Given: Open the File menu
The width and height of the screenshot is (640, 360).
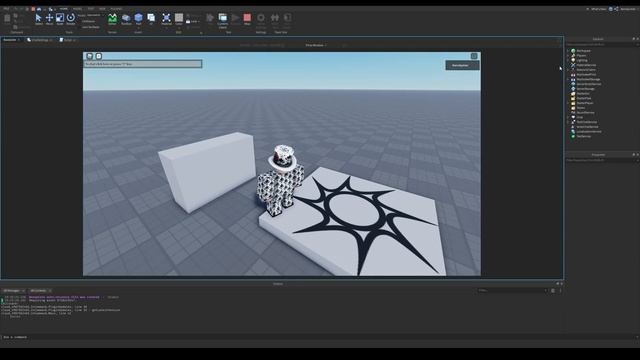Looking at the screenshot, I should click(x=6, y=9).
